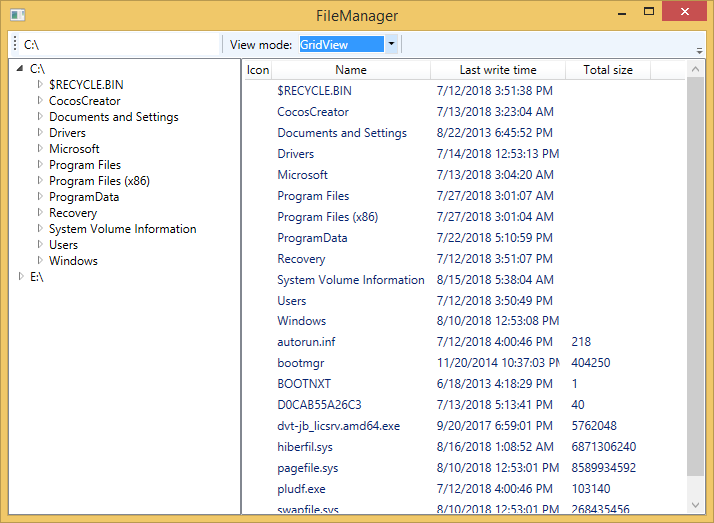Select Drivers folder in the tree

(x=67, y=133)
